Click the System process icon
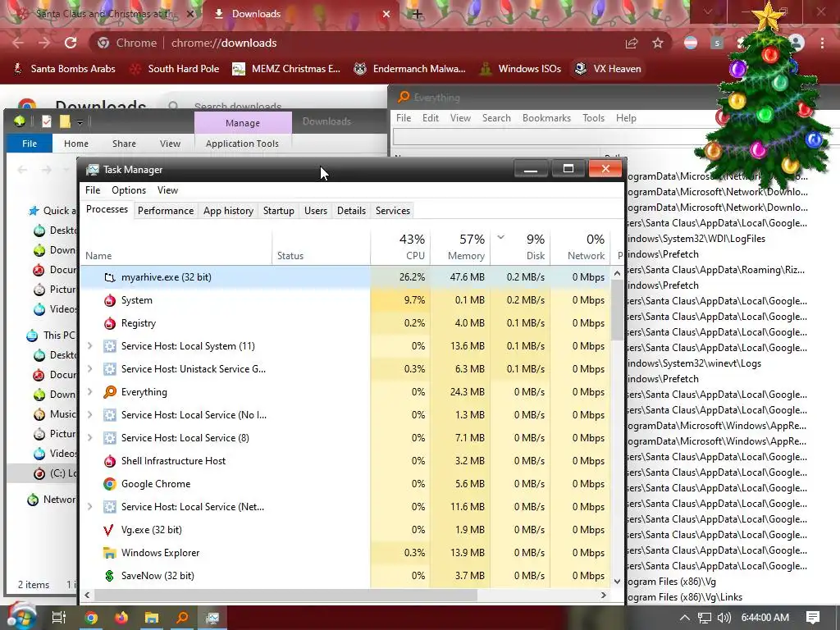Image resolution: width=840 pixels, height=630 pixels. pyautogui.click(x=110, y=300)
